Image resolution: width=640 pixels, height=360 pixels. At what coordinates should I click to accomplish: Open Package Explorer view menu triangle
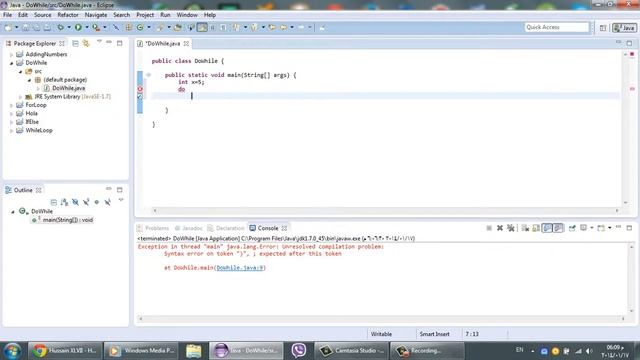99,42
